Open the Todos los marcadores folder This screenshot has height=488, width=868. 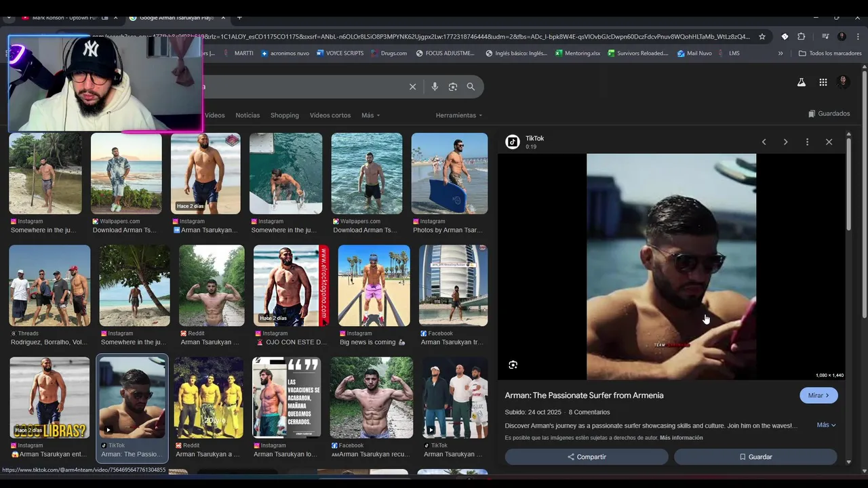pos(830,53)
